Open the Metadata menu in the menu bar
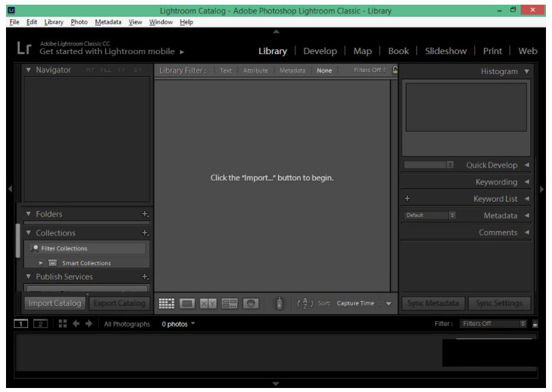 [x=108, y=22]
